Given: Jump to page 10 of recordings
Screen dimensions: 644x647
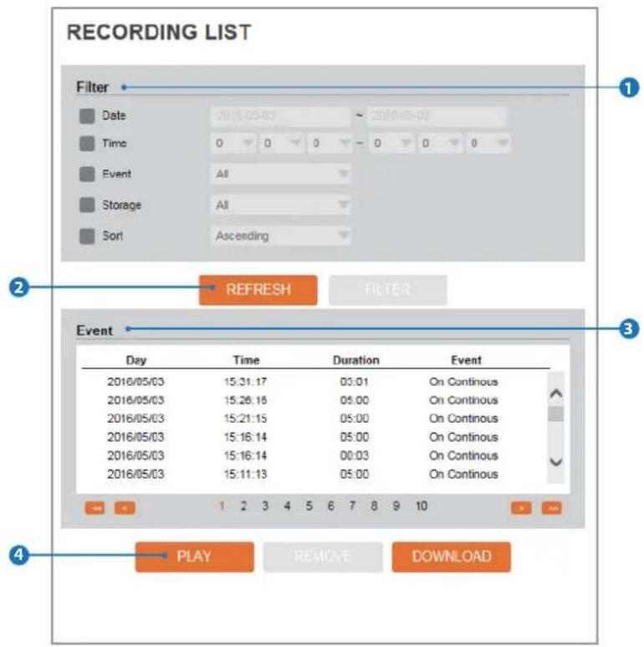Looking at the screenshot, I should click(x=422, y=506).
